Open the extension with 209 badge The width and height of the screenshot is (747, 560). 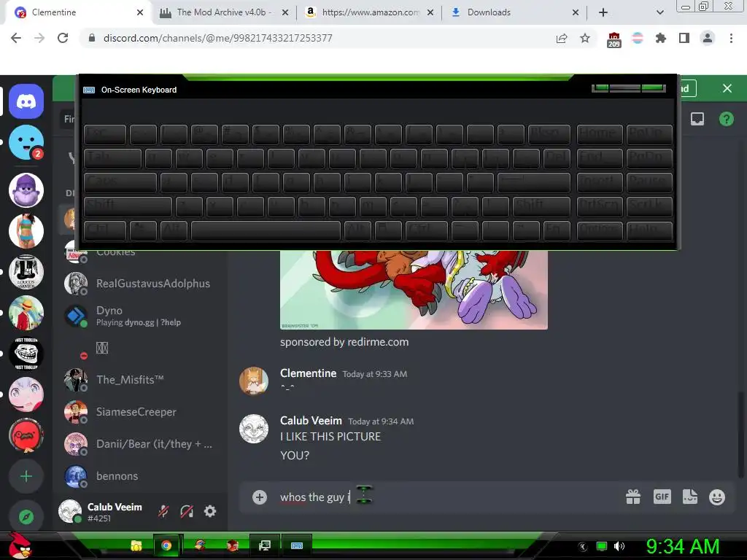click(x=614, y=39)
